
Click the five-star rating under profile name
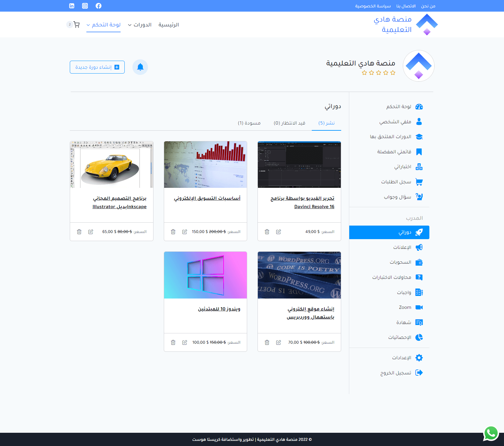click(x=379, y=73)
